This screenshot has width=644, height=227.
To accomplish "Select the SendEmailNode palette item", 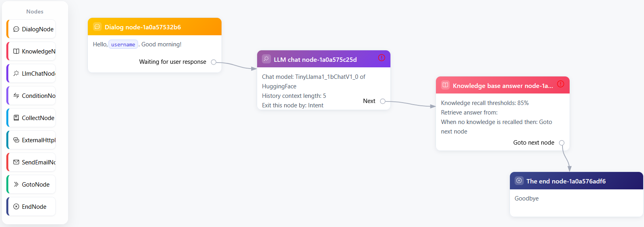I will click(31, 162).
